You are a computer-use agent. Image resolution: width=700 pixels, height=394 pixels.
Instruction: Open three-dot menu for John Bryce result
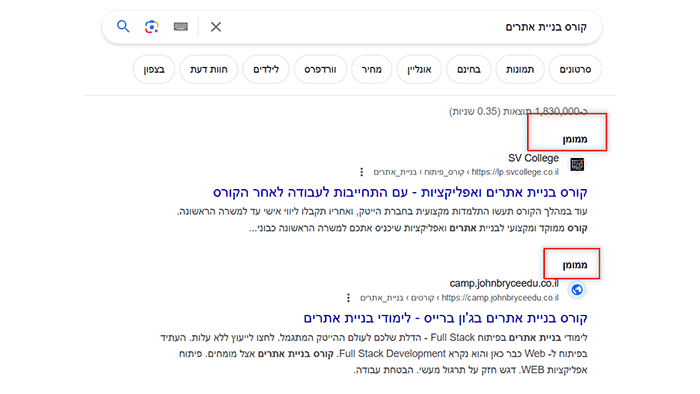[x=348, y=298]
